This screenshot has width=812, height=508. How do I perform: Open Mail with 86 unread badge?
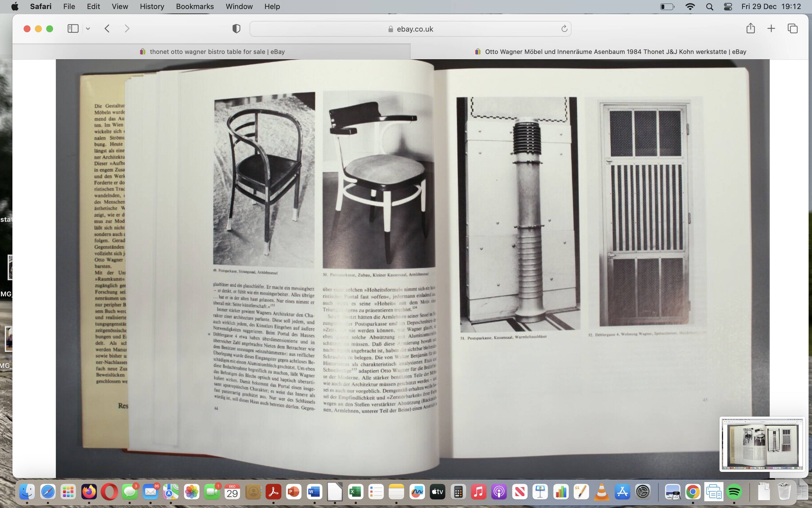150,492
